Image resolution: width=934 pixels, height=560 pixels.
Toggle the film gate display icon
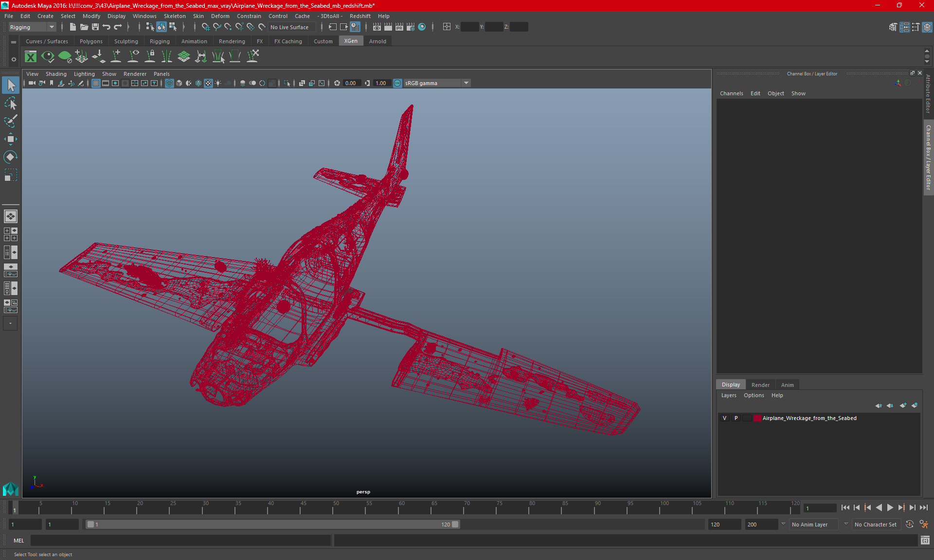coord(106,83)
